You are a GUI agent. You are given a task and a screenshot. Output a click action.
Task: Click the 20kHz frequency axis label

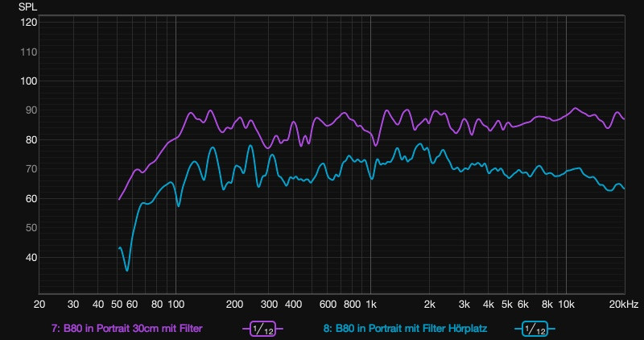pos(623,305)
